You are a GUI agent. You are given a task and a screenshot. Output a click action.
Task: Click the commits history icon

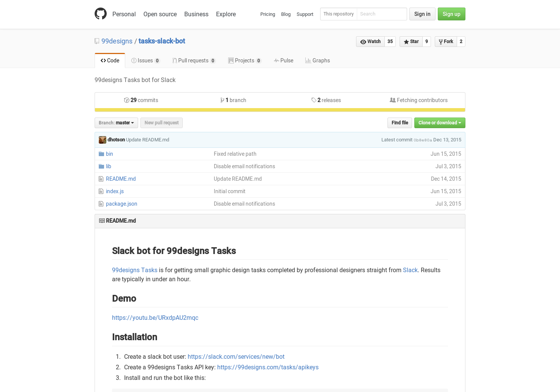[127, 100]
